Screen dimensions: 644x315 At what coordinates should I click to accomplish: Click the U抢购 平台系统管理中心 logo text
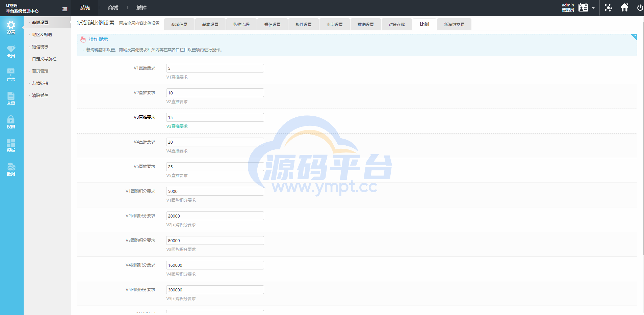tap(22, 8)
